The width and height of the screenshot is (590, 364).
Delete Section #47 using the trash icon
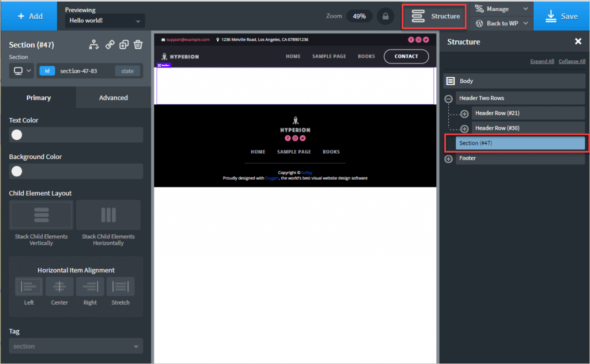tap(138, 45)
